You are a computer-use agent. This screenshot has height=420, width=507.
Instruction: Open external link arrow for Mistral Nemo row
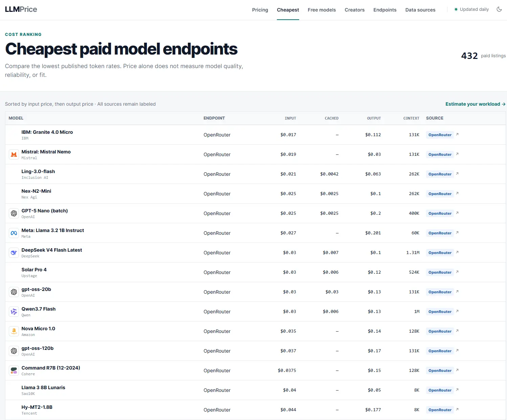point(457,154)
